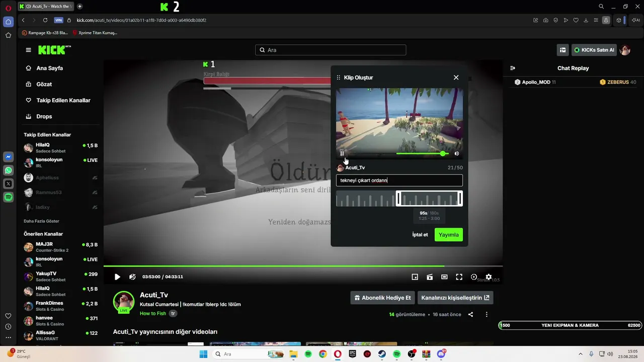Open the mini-player picture-in-picture icon
This screenshot has height=362, width=644.
[x=415, y=277]
